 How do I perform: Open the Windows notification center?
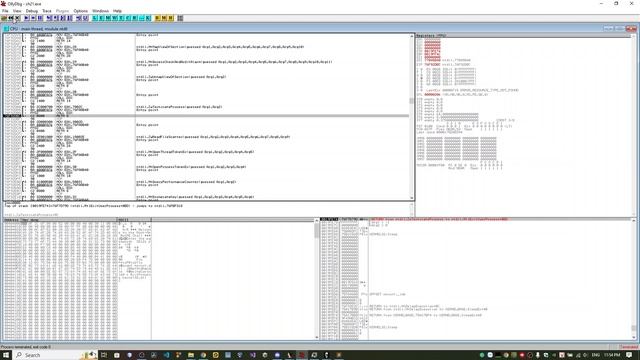[629, 355]
